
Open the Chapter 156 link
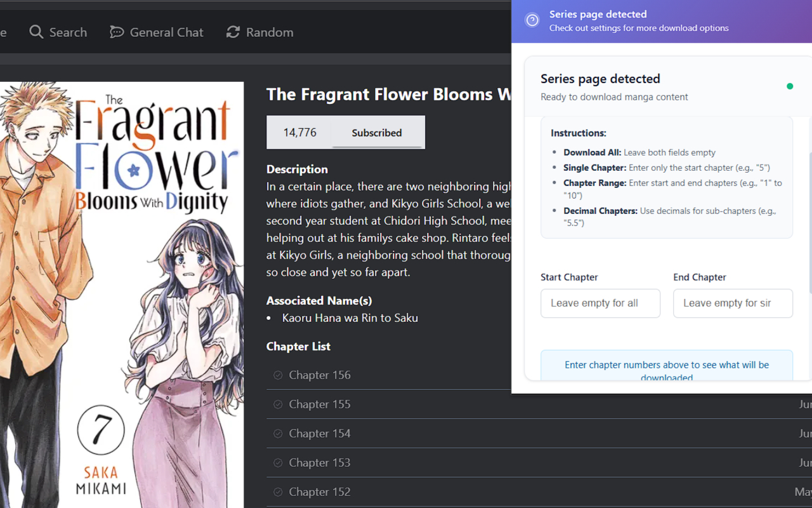click(320, 375)
